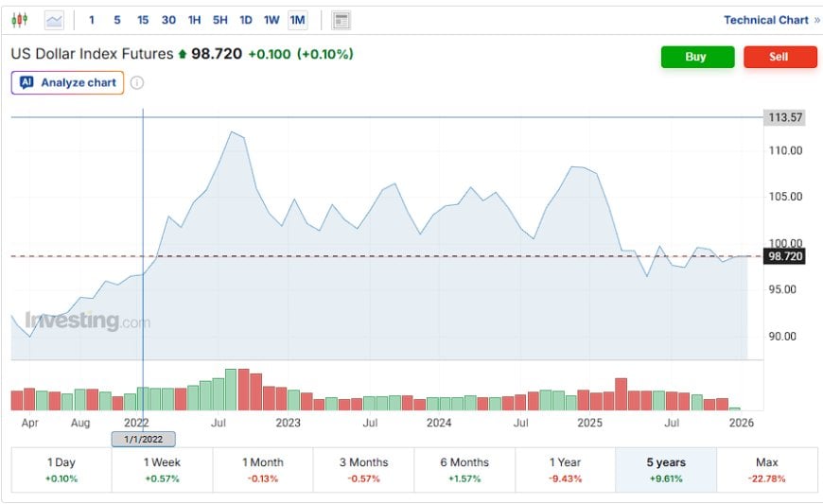Choose the 5 minute interval
The width and height of the screenshot is (823, 504).
(117, 21)
